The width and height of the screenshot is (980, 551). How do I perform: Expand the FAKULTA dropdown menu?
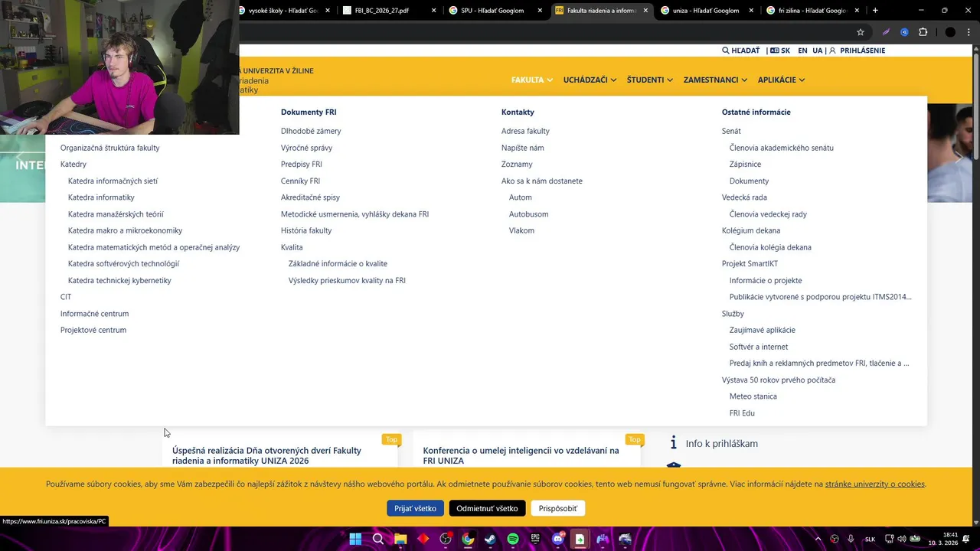point(532,80)
